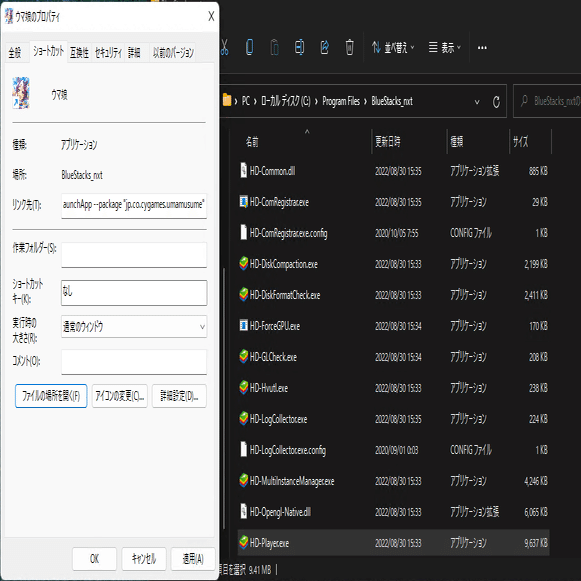Click the 適用 button
The width and height of the screenshot is (581, 581).
click(x=193, y=559)
